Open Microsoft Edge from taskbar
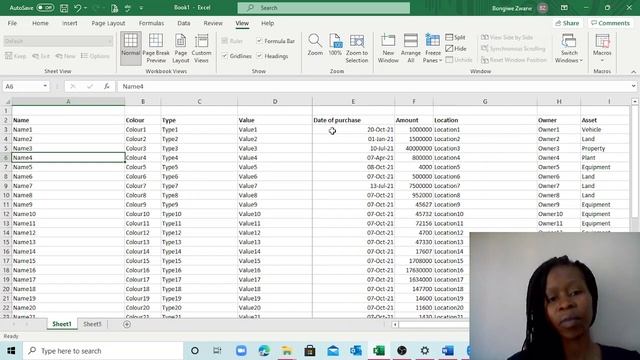 coord(264,351)
